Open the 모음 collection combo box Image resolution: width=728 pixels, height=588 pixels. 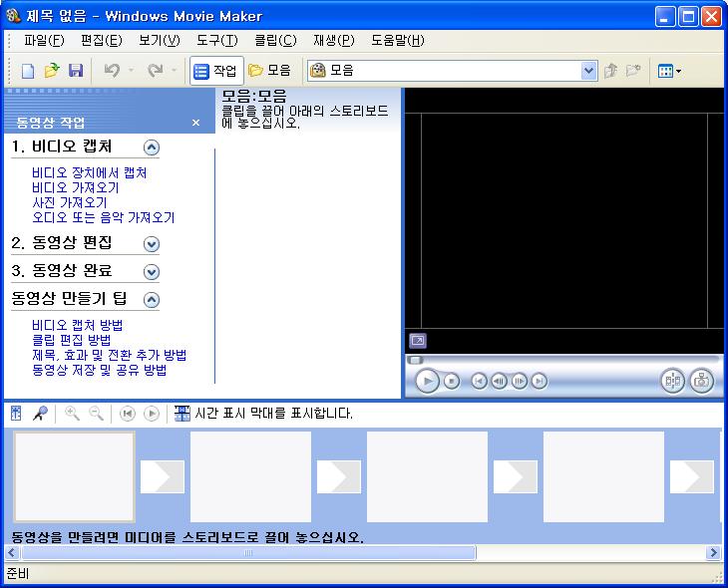click(452, 71)
